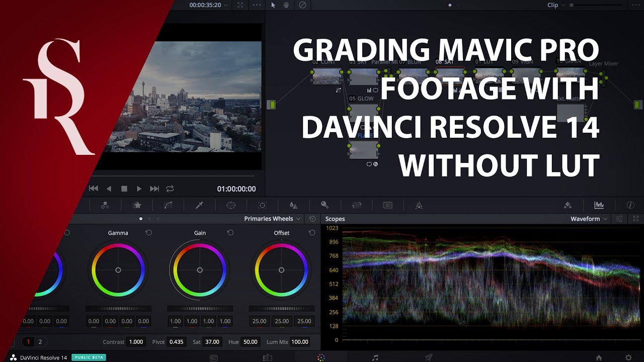This screenshot has width=644, height=362.
Task: Reset the Gain wheel
Action: (x=230, y=233)
